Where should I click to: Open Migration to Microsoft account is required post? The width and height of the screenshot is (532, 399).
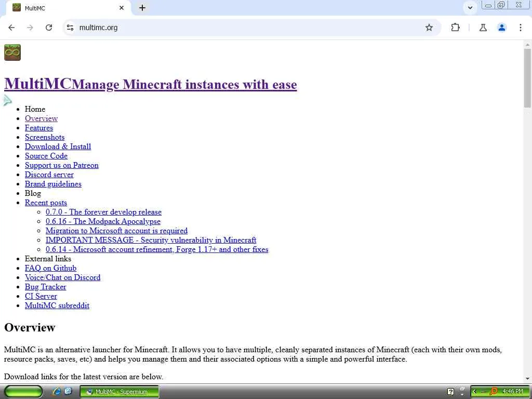pos(117,231)
